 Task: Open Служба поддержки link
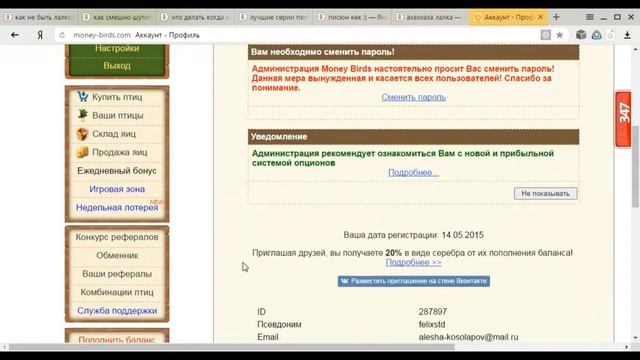pos(117,311)
